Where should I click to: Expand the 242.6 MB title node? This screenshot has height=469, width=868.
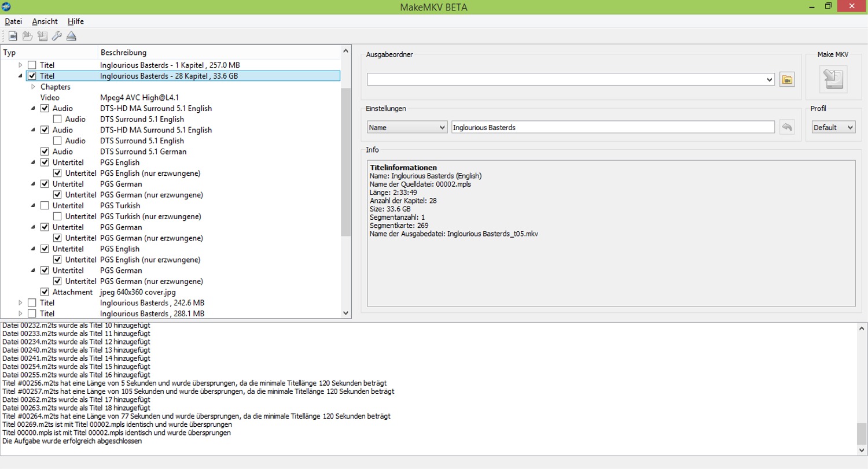point(21,302)
